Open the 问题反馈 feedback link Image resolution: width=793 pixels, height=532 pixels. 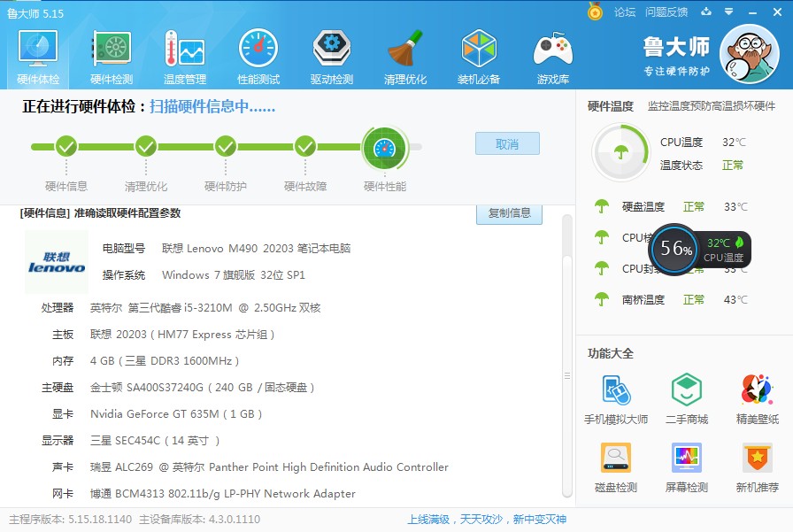coord(666,12)
